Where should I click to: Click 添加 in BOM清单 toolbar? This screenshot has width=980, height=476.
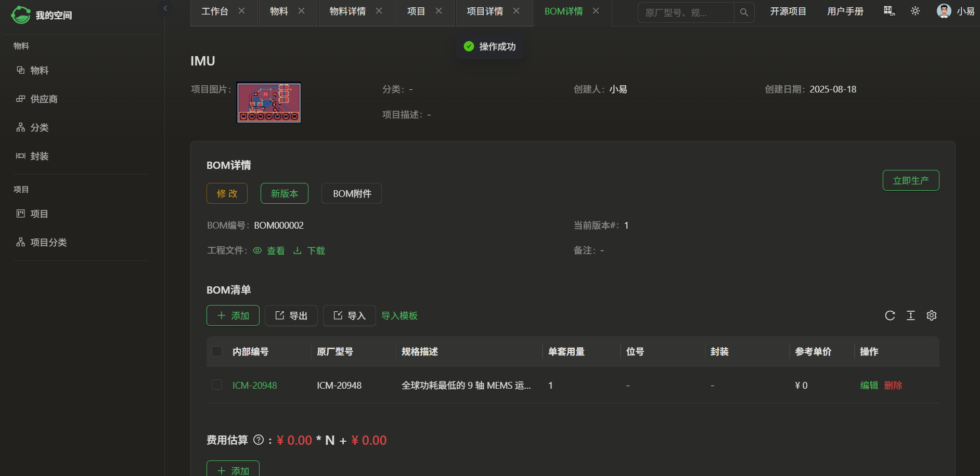pyautogui.click(x=233, y=315)
